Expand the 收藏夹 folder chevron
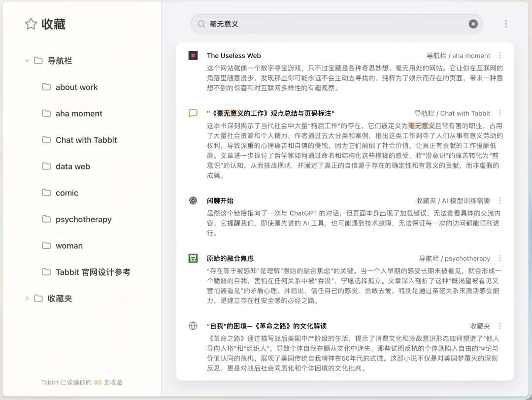This screenshot has height=400, width=532. coord(27,299)
